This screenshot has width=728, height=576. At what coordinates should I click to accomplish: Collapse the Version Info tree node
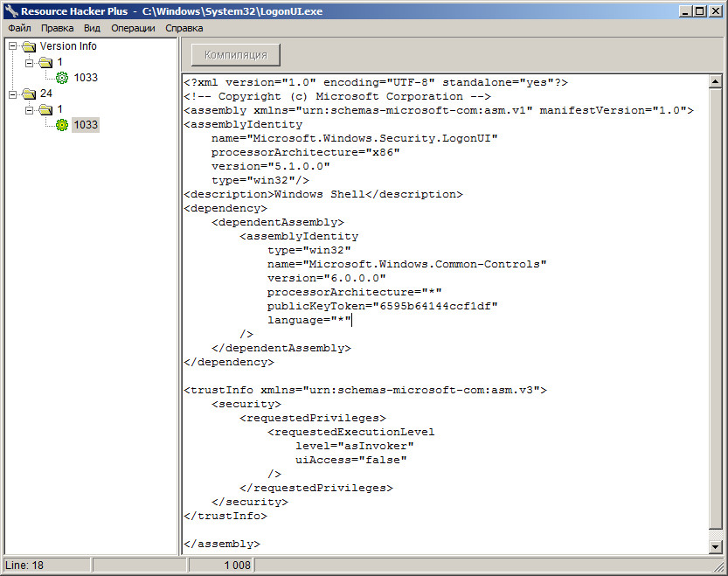click(x=13, y=46)
